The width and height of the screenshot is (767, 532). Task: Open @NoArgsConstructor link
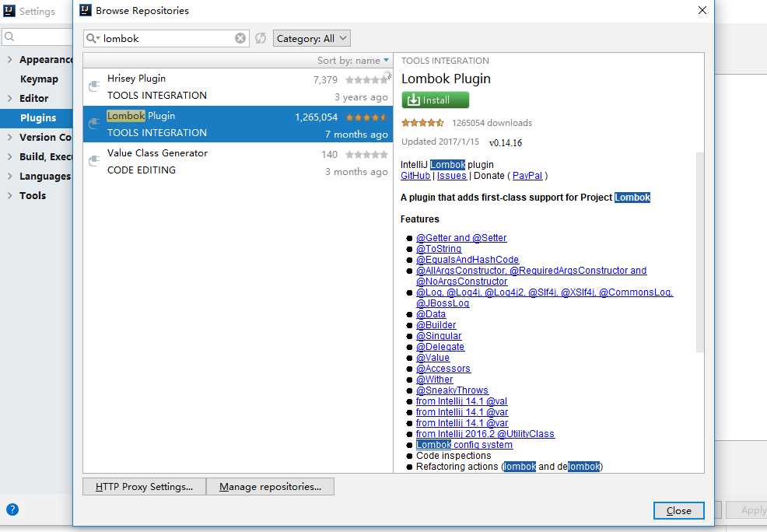click(462, 281)
